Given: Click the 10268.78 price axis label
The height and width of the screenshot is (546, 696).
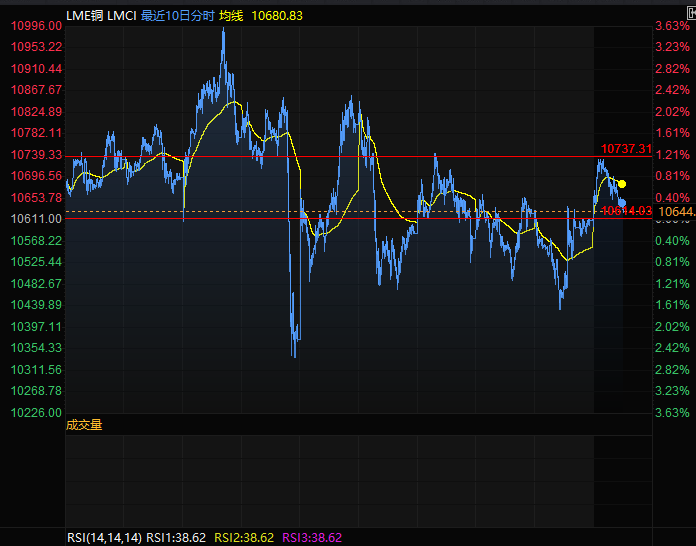Looking at the screenshot, I should [36, 391].
